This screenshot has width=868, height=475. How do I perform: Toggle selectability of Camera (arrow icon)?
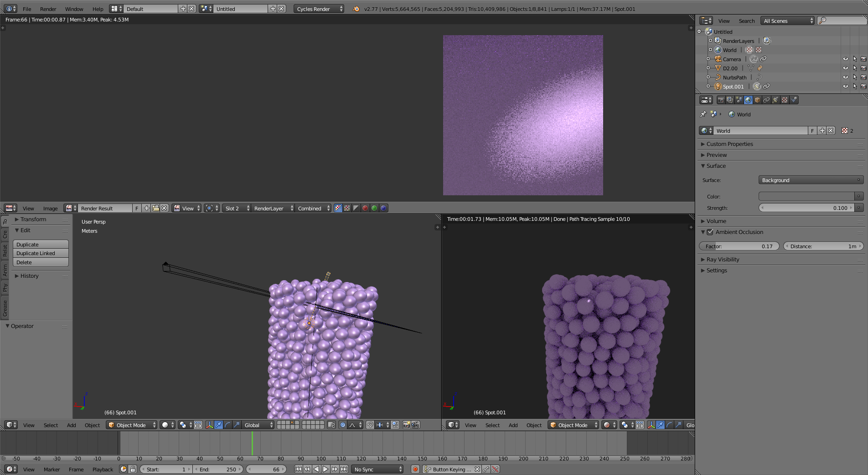click(x=855, y=59)
